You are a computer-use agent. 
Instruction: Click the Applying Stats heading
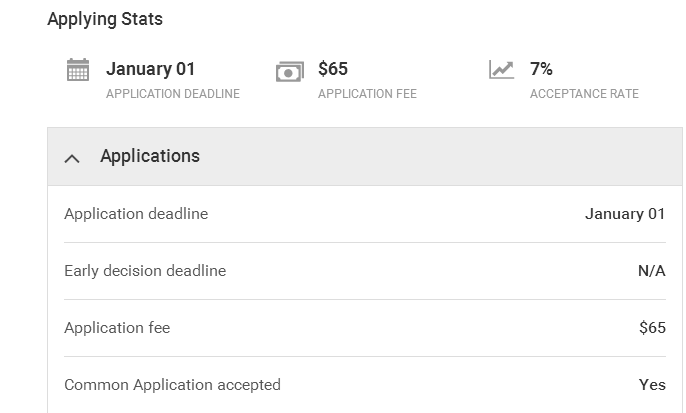coord(105,19)
